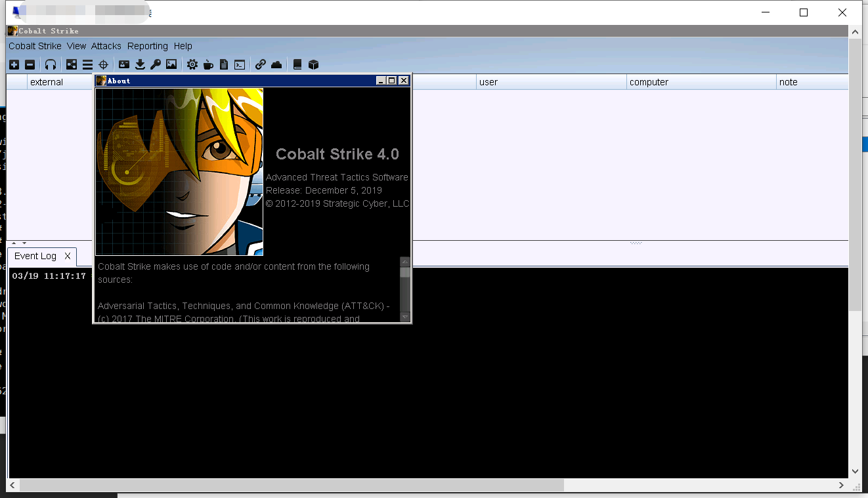Open the Reporting menu
This screenshot has width=868, height=498.
pos(147,46)
